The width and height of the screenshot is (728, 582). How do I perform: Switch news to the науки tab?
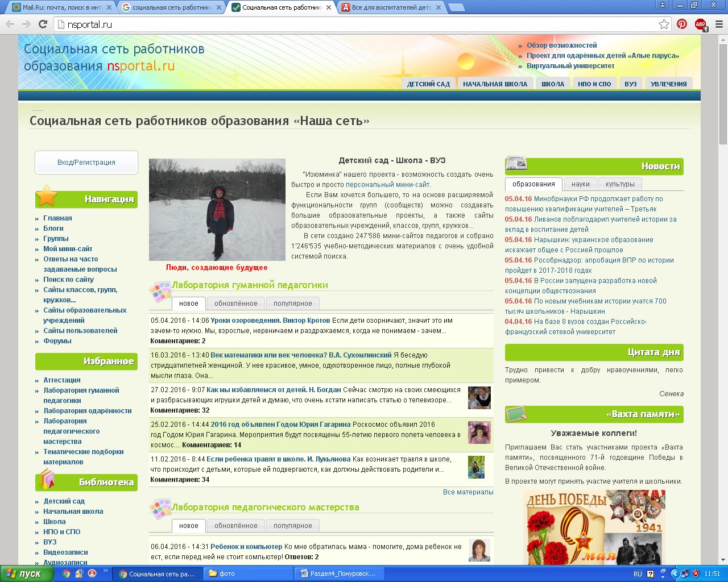click(580, 184)
